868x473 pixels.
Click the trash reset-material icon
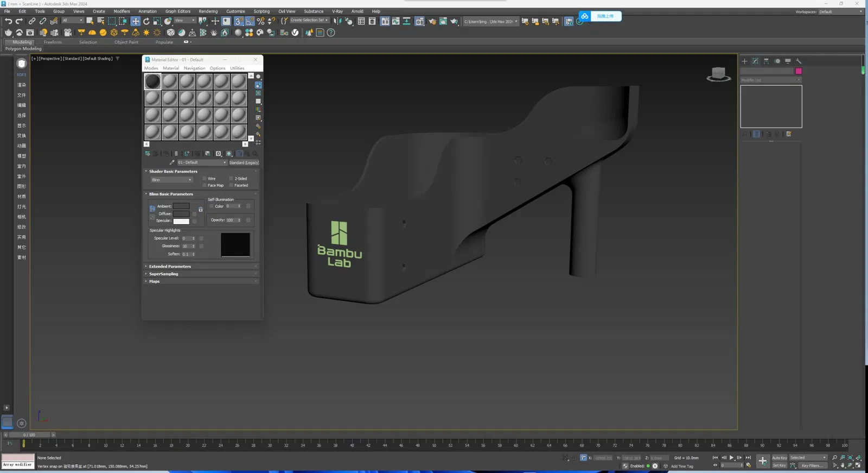pyautogui.click(x=176, y=154)
